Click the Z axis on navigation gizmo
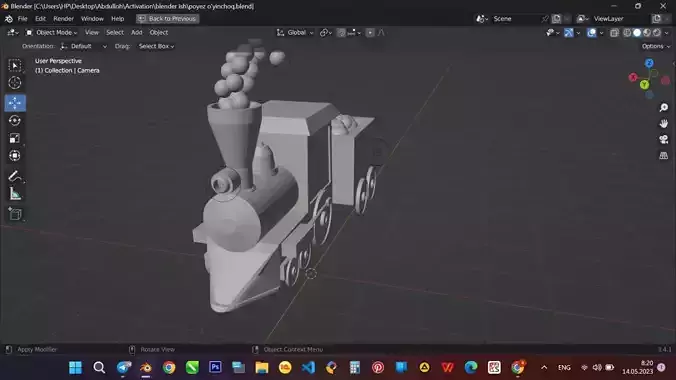This screenshot has height=380, width=676. [649, 63]
